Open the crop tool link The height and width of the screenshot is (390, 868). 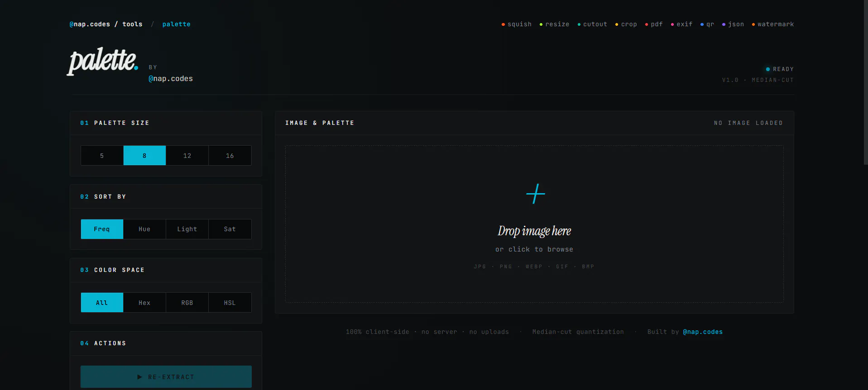tap(626, 24)
